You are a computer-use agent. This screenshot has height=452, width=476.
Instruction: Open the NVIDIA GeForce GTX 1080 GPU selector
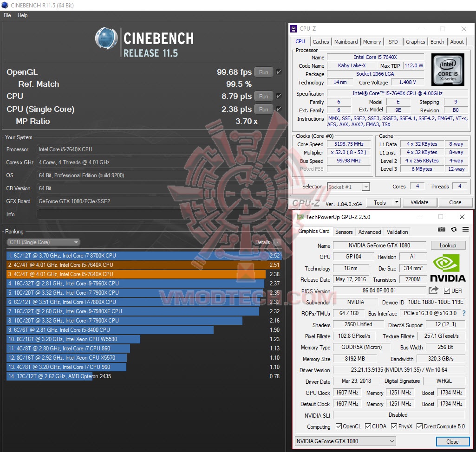point(345,441)
